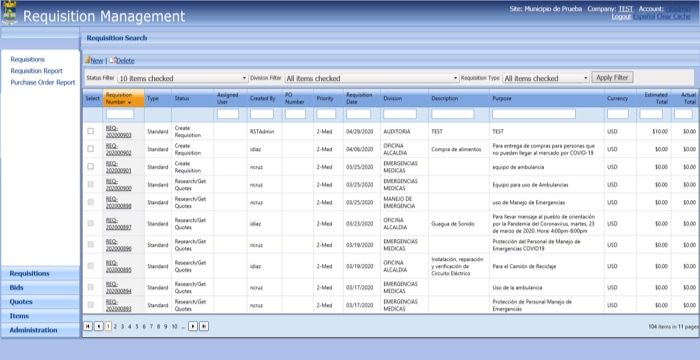The image size is (700, 360).
Task: Click the Description filter field
Action: click(x=453, y=114)
